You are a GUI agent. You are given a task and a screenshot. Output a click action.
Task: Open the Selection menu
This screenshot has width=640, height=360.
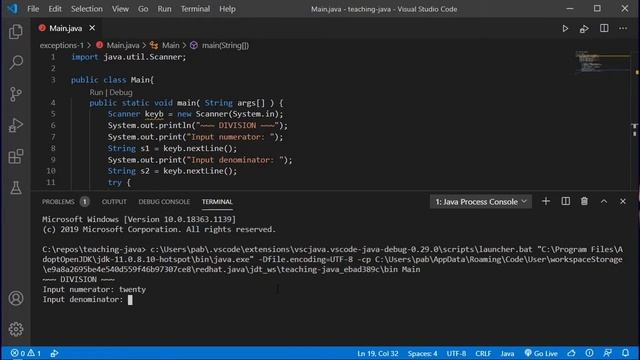click(87, 9)
